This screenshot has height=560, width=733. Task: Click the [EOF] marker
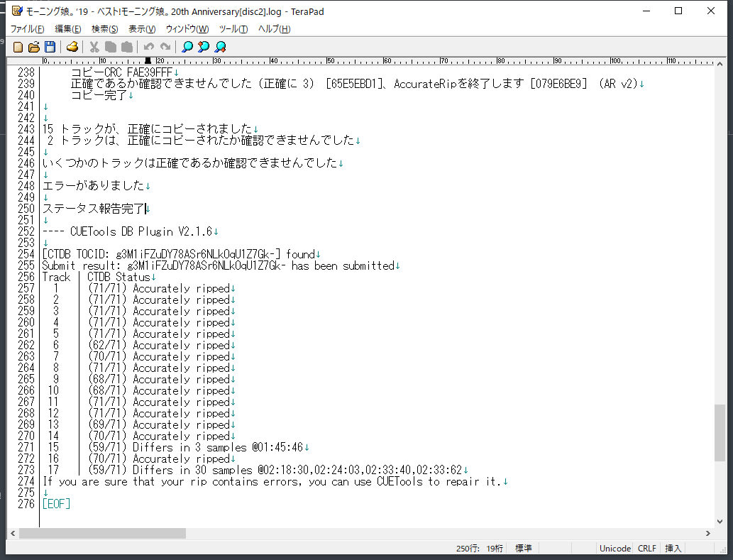click(56, 504)
